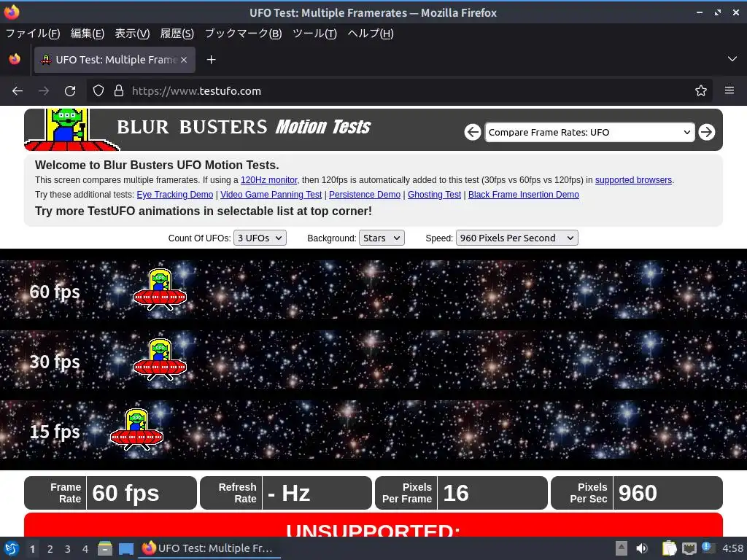The width and height of the screenshot is (747, 560).
Task: Focus UFO Test Firefox taskbar button
Action: click(x=209, y=548)
